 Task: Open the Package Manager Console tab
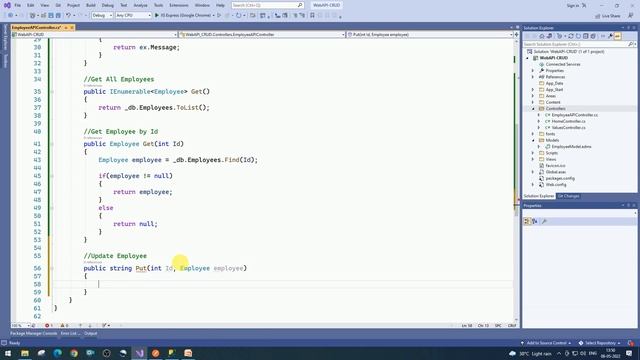pyautogui.click(x=33, y=333)
